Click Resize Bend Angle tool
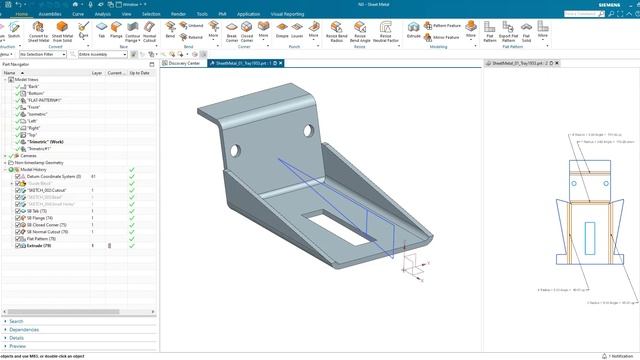 (360, 32)
